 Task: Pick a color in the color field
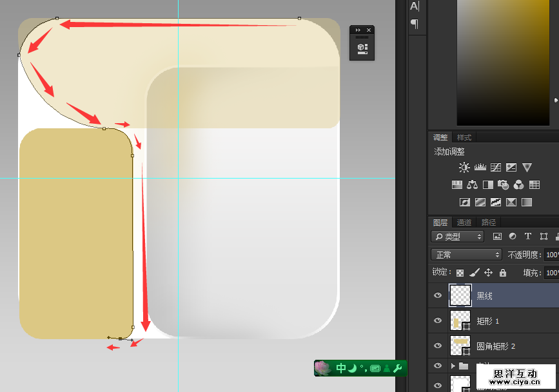point(503,64)
